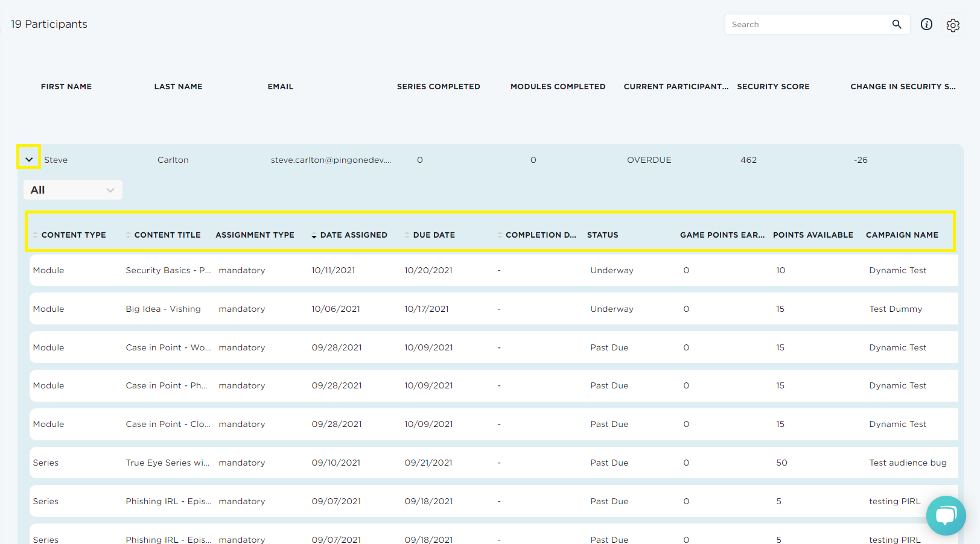Screen dimensions: 980x544
Task: Open the All filter dropdown
Action: click(72, 190)
